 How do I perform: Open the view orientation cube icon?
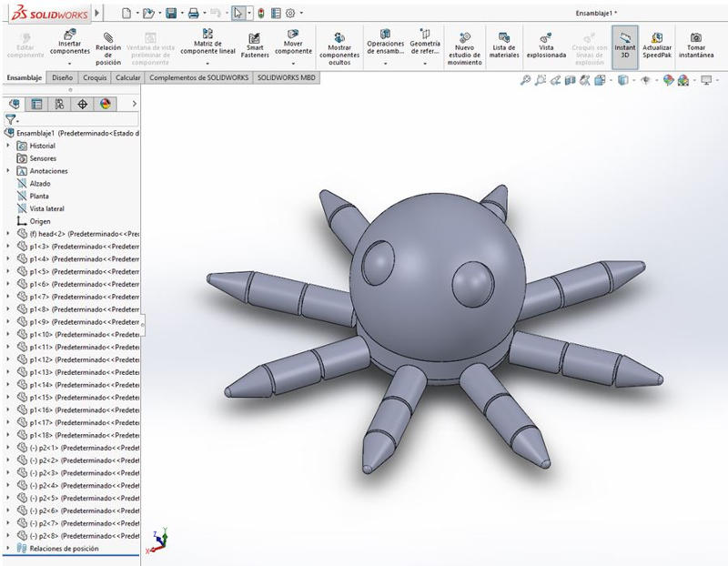coord(600,80)
